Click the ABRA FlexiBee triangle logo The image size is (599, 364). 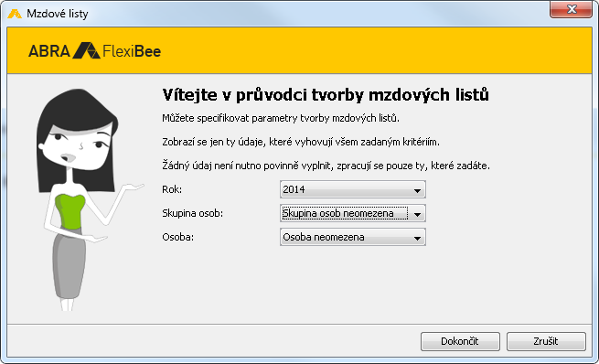(x=86, y=50)
